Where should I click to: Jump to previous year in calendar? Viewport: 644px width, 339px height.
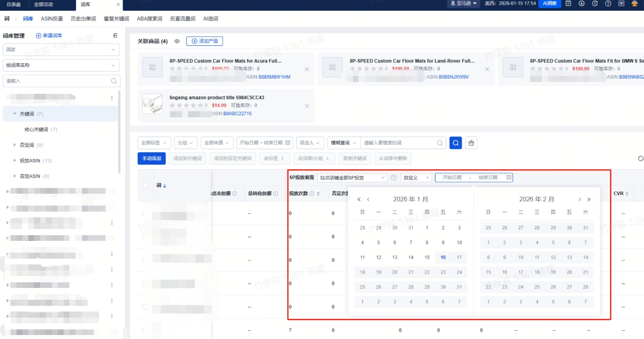359,199
